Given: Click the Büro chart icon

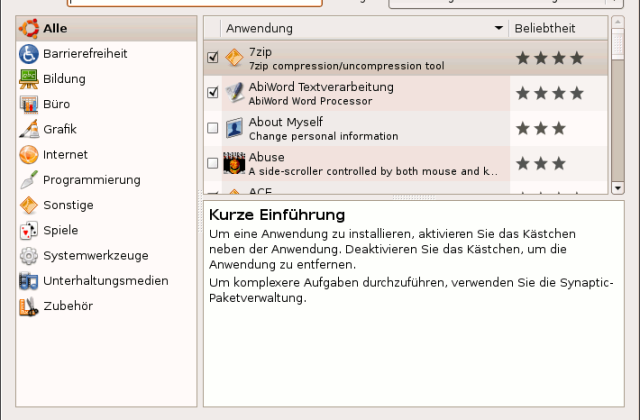Looking at the screenshot, I should tap(29, 104).
